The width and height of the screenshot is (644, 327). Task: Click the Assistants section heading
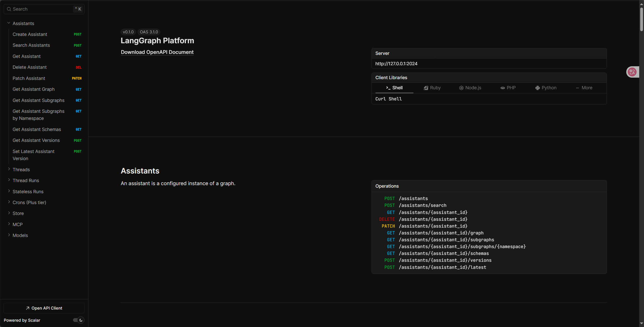(x=140, y=171)
